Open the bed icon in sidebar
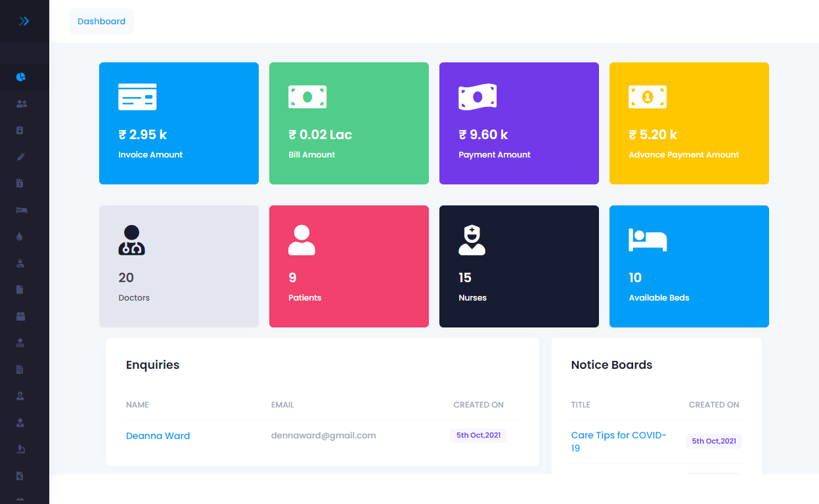The image size is (819, 504). pos(21,210)
